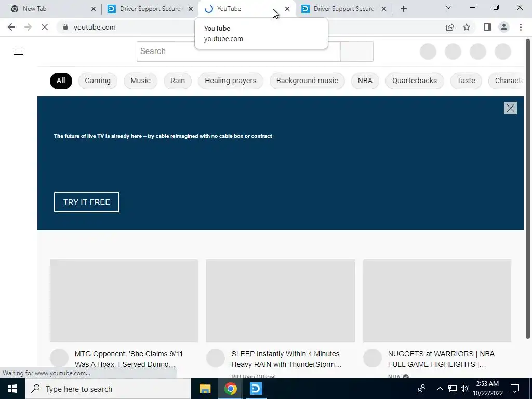Open File Explorer from the taskbar

coord(205,389)
